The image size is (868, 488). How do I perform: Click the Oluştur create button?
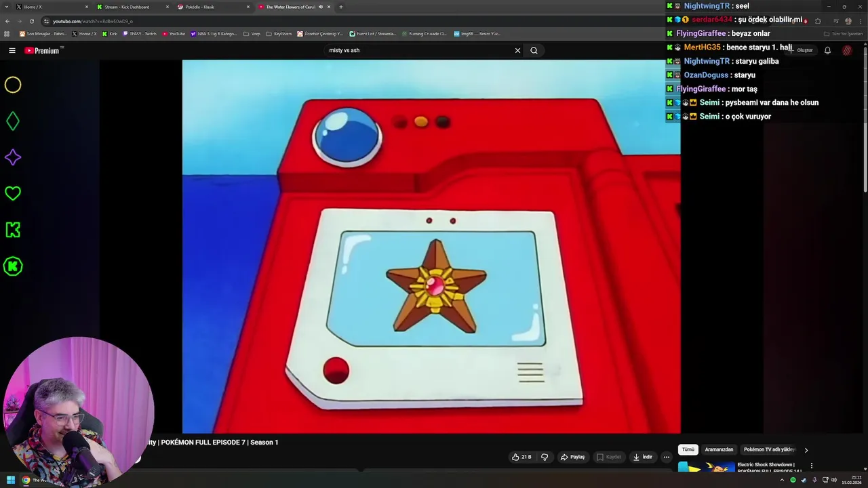[802, 50]
